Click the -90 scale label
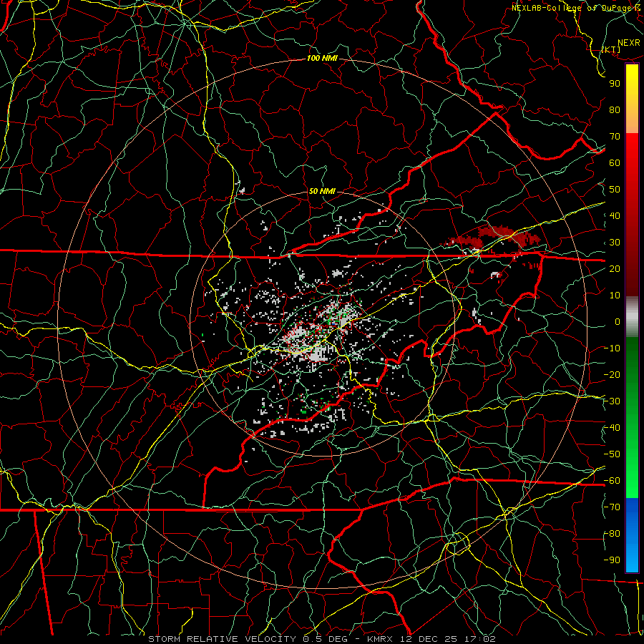Image resolution: width=644 pixels, height=644 pixels. [x=612, y=560]
